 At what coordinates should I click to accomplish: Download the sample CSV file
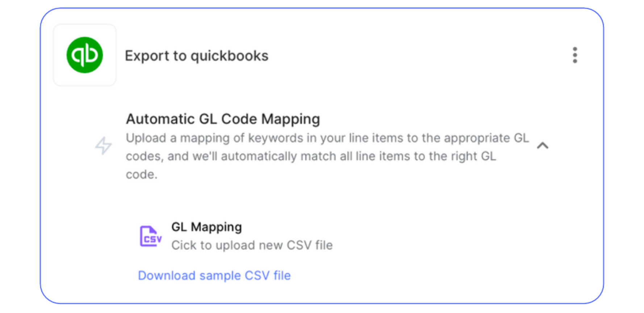pos(214,276)
